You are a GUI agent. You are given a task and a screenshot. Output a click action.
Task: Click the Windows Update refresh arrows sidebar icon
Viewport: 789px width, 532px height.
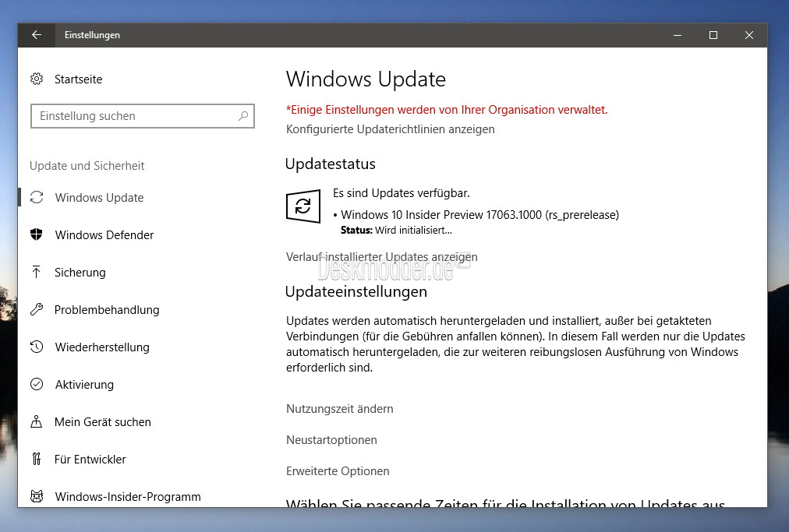pyautogui.click(x=36, y=198)
